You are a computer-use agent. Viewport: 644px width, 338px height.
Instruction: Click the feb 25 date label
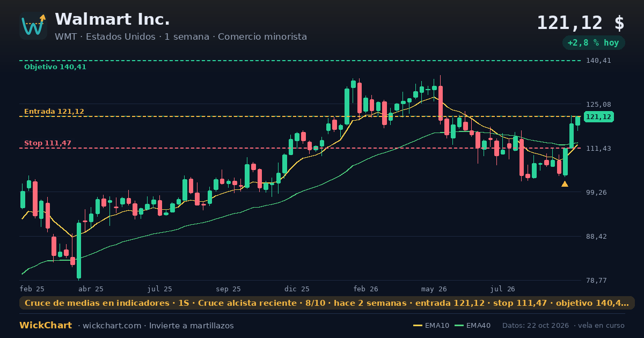(x=32, y=289)
